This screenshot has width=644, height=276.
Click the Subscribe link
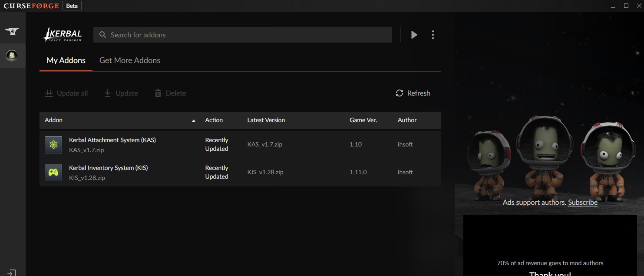[x=582, y=202]
